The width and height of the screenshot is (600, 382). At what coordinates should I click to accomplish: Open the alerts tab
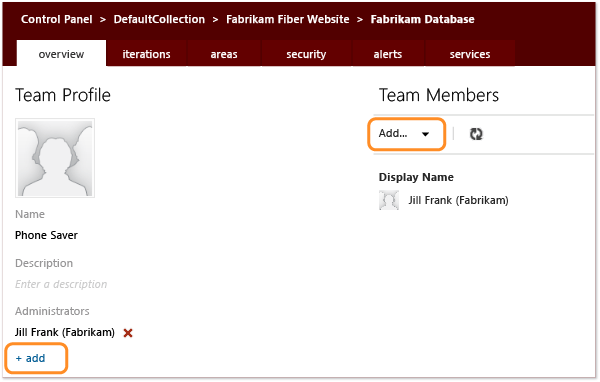[388, 54]
